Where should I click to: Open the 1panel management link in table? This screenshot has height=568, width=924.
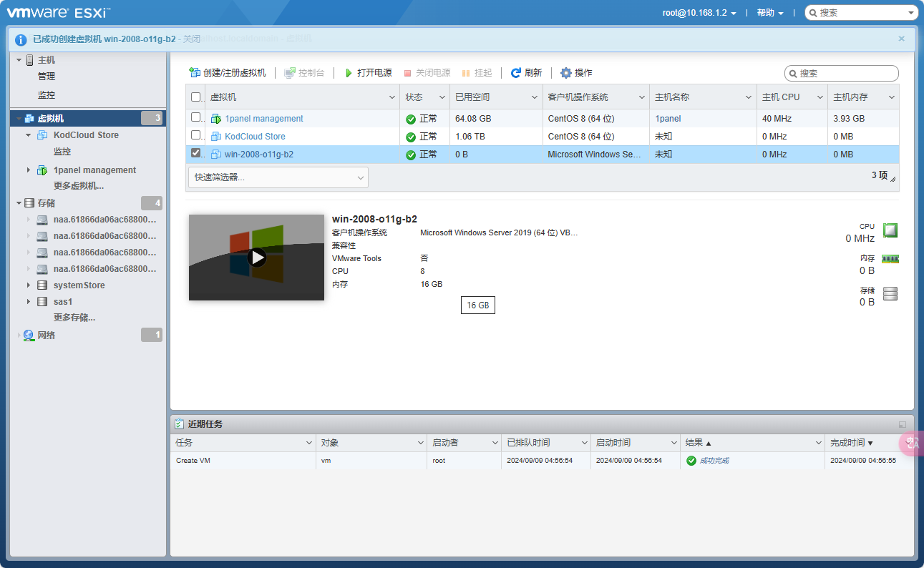[264, 119]
